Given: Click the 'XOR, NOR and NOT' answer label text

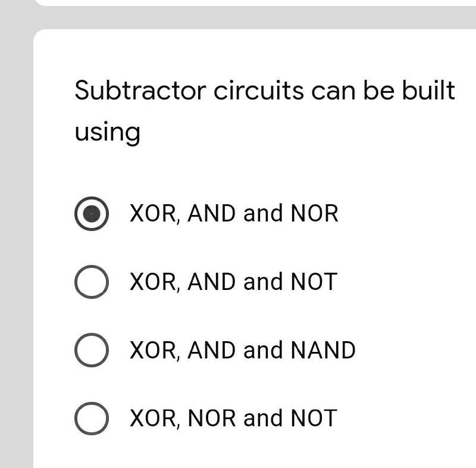Looking at the screenshot, I should 233,418.
